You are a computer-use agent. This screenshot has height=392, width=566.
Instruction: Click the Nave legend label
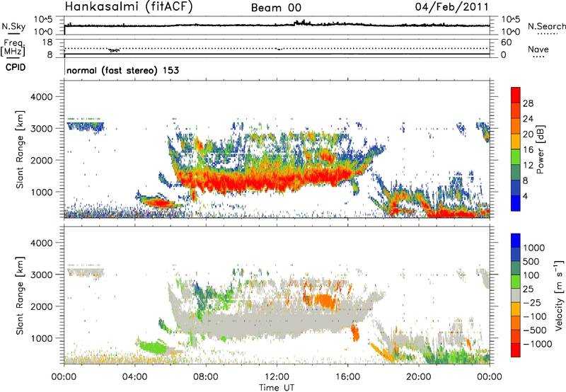[x=538, y=49]
